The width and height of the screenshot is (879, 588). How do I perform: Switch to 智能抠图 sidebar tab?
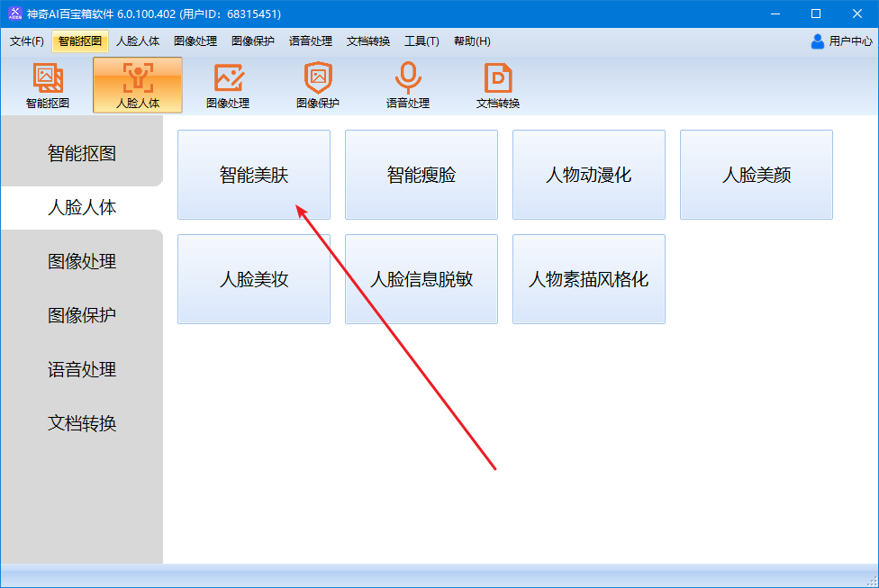(82, 153)
